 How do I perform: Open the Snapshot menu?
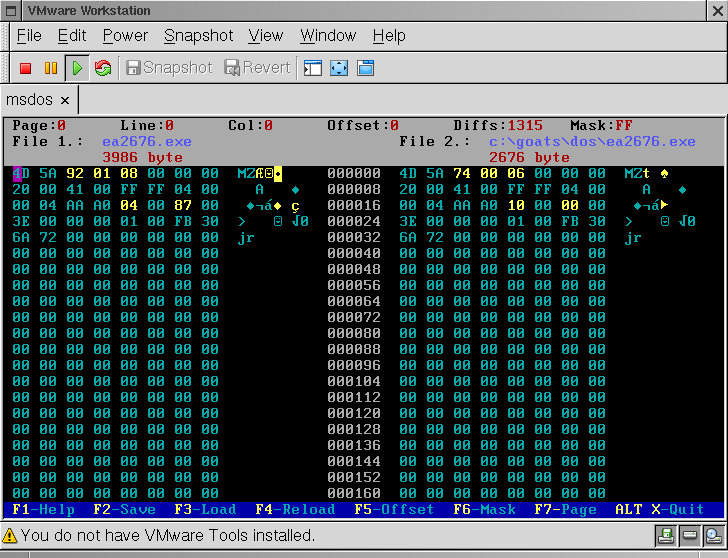point(199,36)
